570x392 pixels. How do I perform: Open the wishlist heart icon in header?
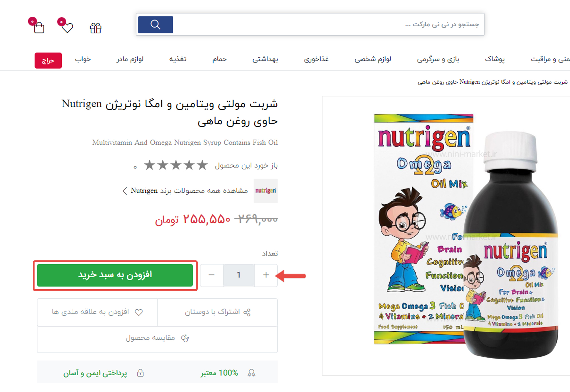67,27
